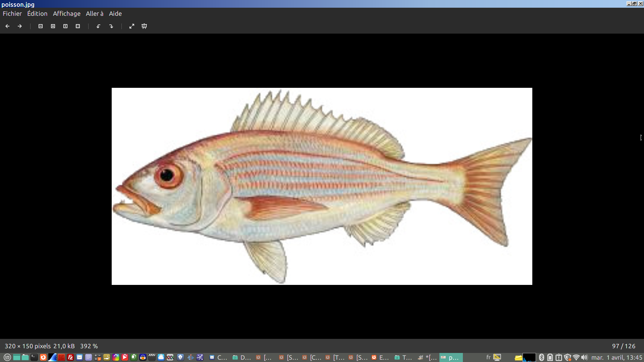Click the zoom out toolbar icon
This screenshot has width=644, height=362.
click(x=41, y=26)
